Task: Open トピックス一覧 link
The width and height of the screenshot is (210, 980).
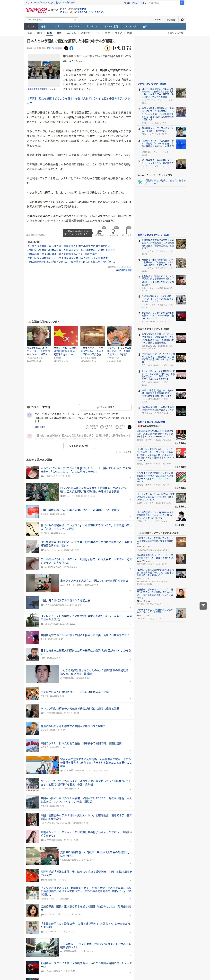Action: [x=175, y=33]
